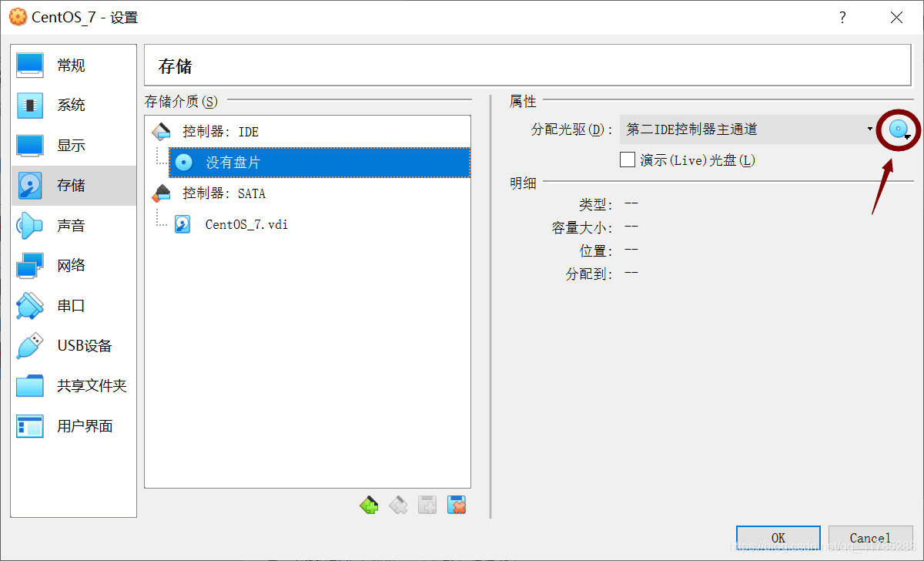Open the 分配光驱 channel dropdown
Image resolution: width=924 pixels, height=561 pixels.
749,129
